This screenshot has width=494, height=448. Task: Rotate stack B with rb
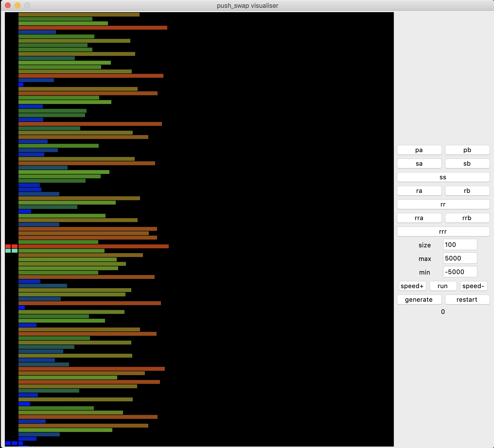467,191
